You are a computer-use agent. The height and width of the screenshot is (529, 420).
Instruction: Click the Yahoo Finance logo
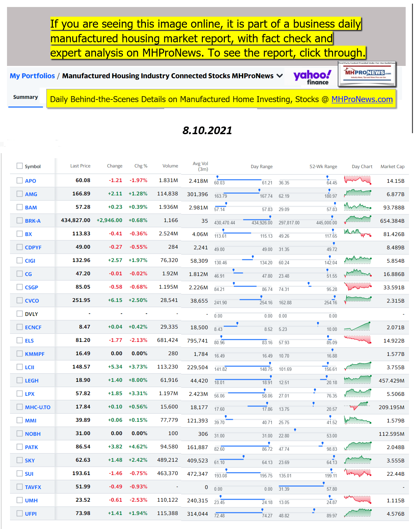tap(312, 77)
